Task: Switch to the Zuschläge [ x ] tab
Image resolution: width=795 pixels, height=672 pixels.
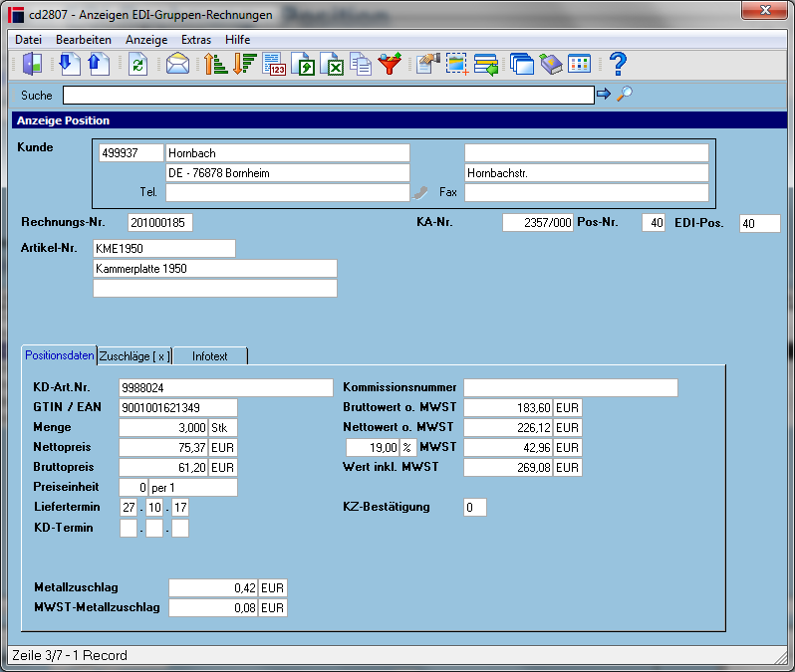Action: [134, 356]
